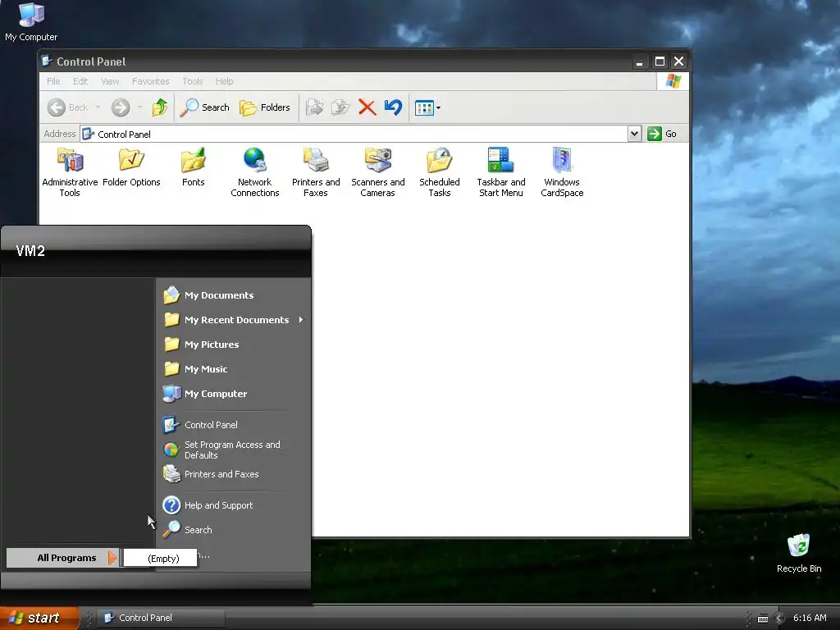Open the Tools menu
Image resolution: width=840 pixels, height=630 pixels.
point(192,81)
